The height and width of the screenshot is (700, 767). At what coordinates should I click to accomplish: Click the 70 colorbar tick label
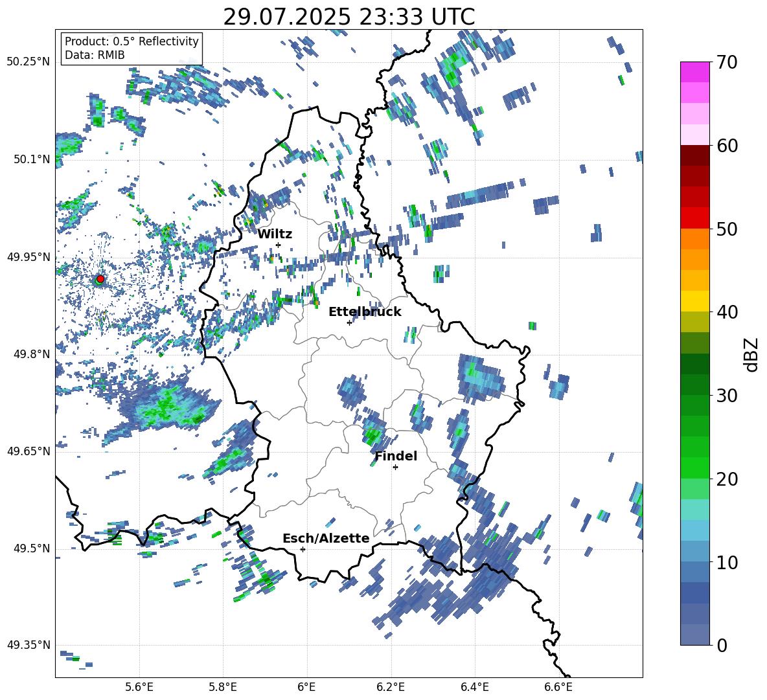coord(727,62)
